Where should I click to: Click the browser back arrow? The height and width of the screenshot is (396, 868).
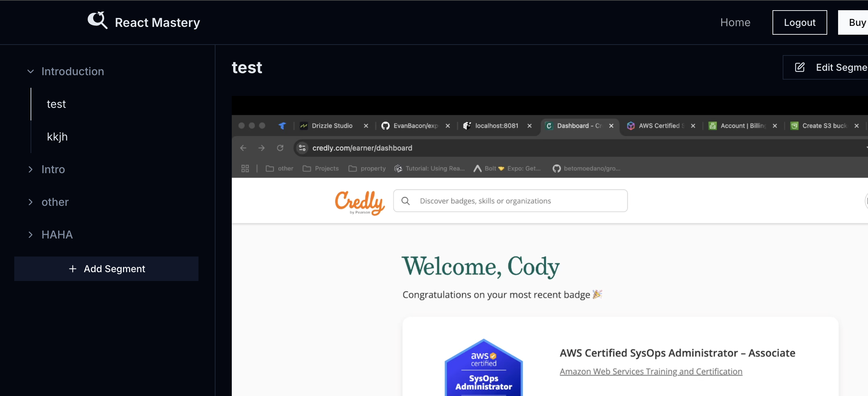(243, 148)
